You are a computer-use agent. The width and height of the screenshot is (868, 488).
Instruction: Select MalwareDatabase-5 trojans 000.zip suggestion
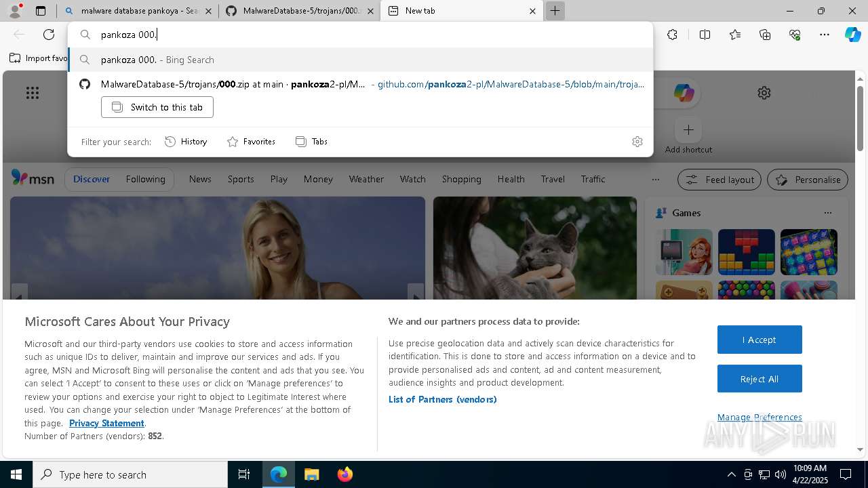[x=360, y=84]
